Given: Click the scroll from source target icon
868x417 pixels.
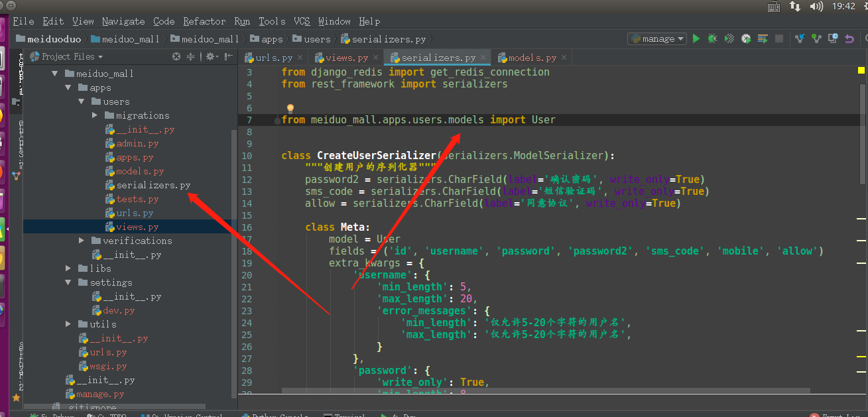Looking at the screenshot, I should pos(176,56).
